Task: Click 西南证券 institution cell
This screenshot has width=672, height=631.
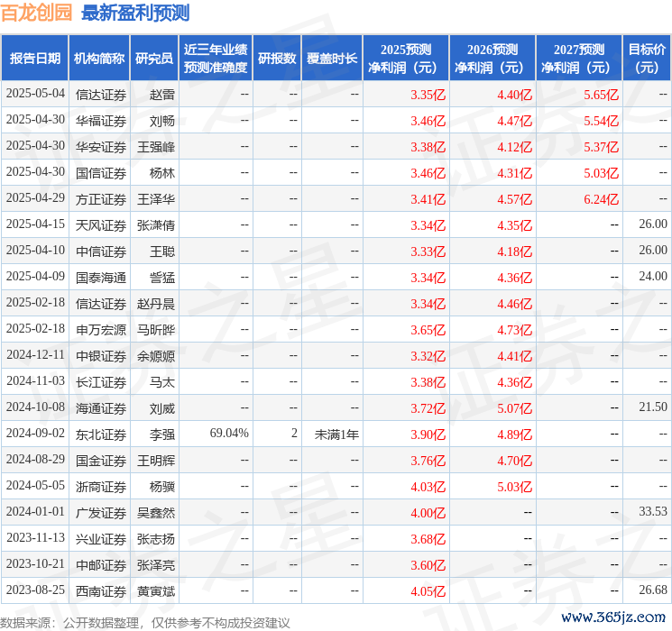Action: tap(101, 591)
